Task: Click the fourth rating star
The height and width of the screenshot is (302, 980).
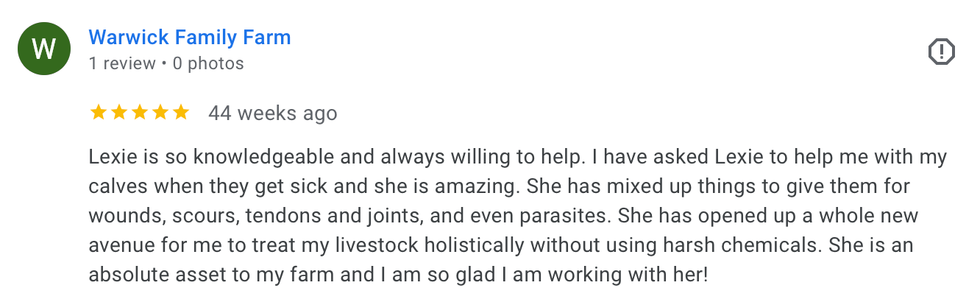Action: (160, 113)
